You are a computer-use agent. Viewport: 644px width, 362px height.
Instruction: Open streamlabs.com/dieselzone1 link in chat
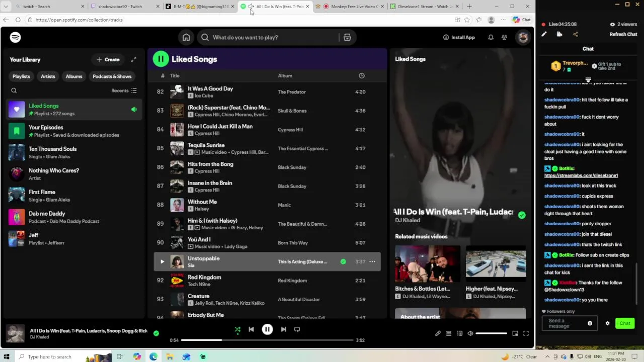tap(581, 175)
